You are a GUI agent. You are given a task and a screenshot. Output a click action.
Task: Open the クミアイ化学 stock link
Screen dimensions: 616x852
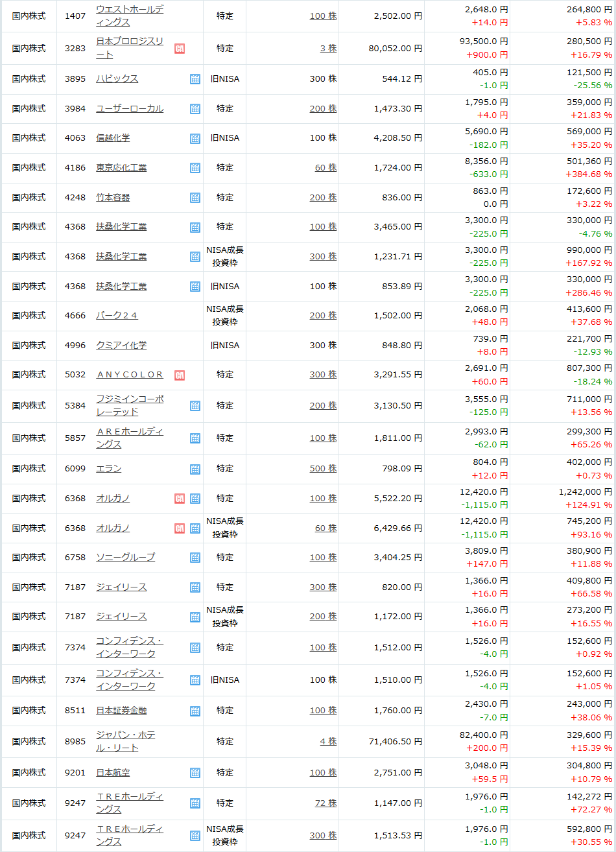coord(121,345)
